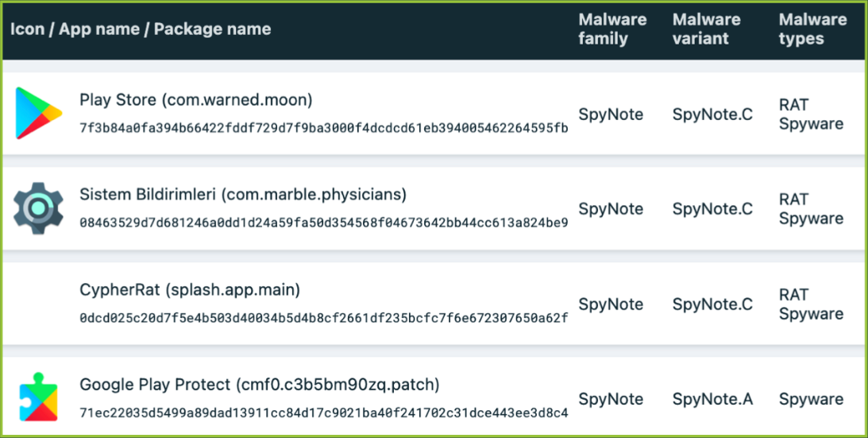Select hash beginning with 7f3b84a0fa394b66

pos(324,128)
